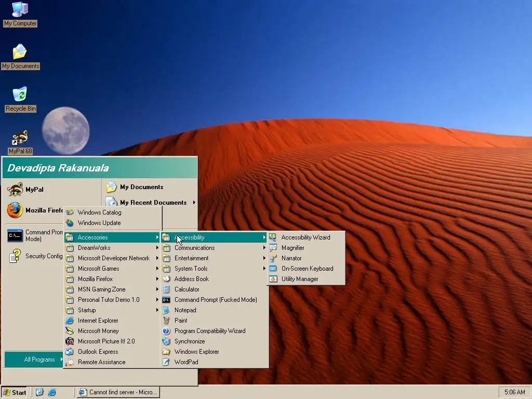Click the All Programs button

(x=34, y=360)
